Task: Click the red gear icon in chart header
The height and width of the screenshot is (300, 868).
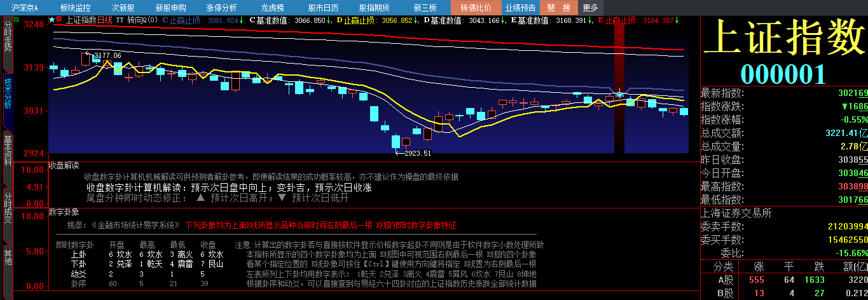Action: (59, 20)
